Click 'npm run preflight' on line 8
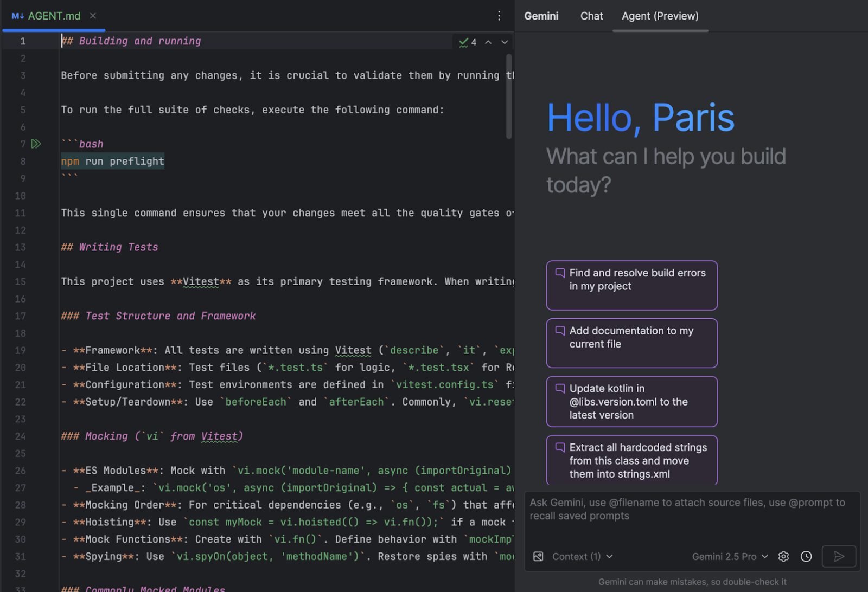Viewport: 868px width, 592px height. (112, 161)
